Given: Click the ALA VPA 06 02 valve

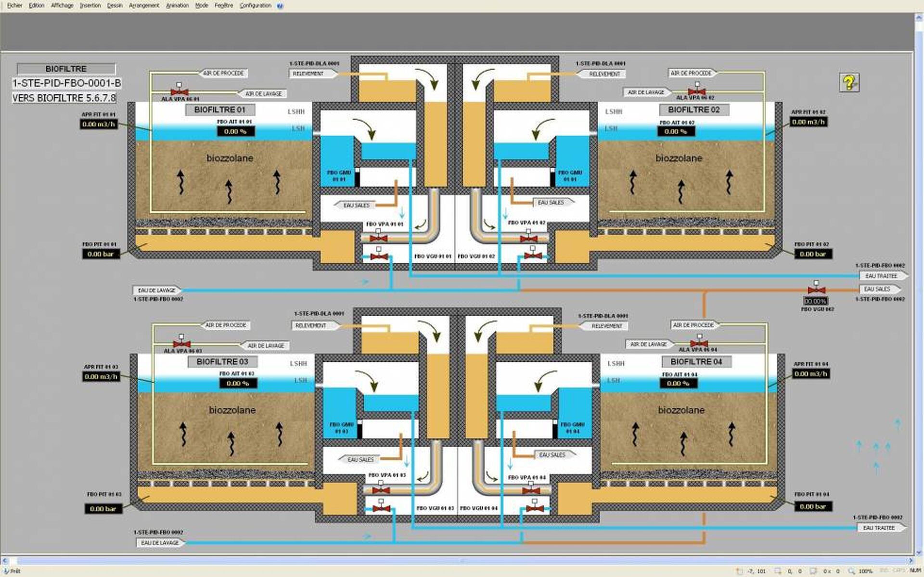Looking at the screenshot, I should click(x=696, y=91).
